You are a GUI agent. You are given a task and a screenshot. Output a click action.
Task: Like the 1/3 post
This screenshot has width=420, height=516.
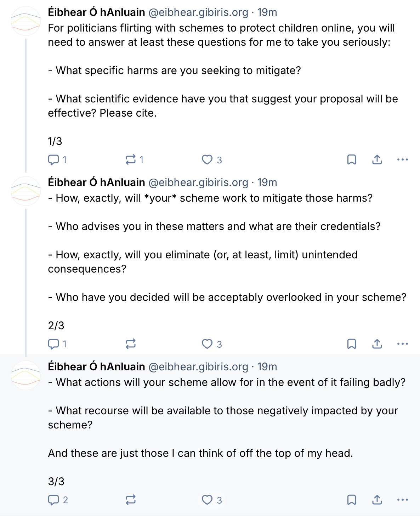[207, 160]
